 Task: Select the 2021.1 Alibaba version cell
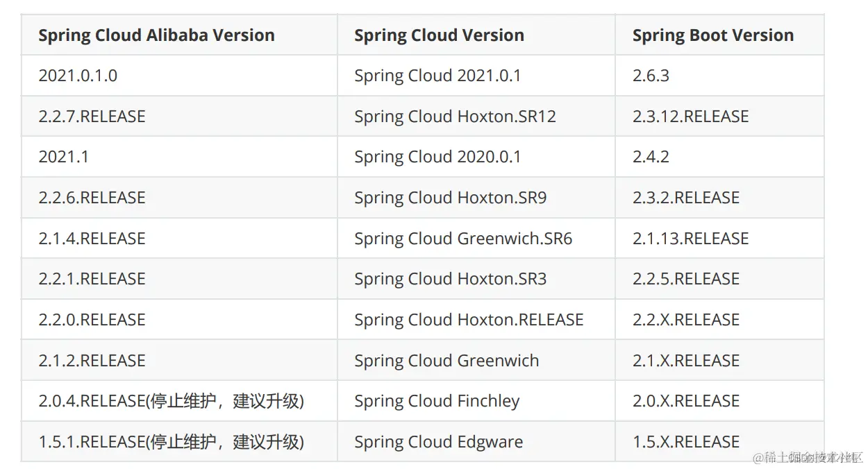(x=179, y=157)
